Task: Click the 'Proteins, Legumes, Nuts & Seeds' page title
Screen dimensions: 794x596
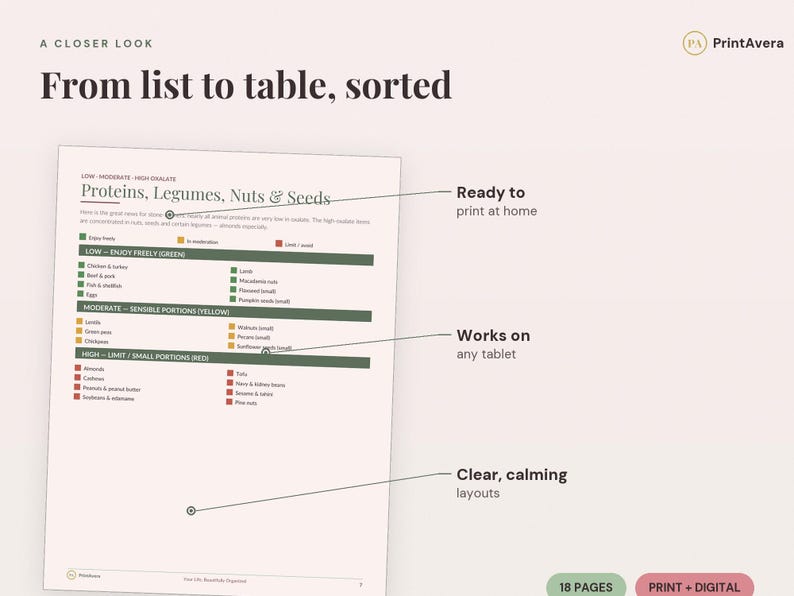Action: point(206,194)
